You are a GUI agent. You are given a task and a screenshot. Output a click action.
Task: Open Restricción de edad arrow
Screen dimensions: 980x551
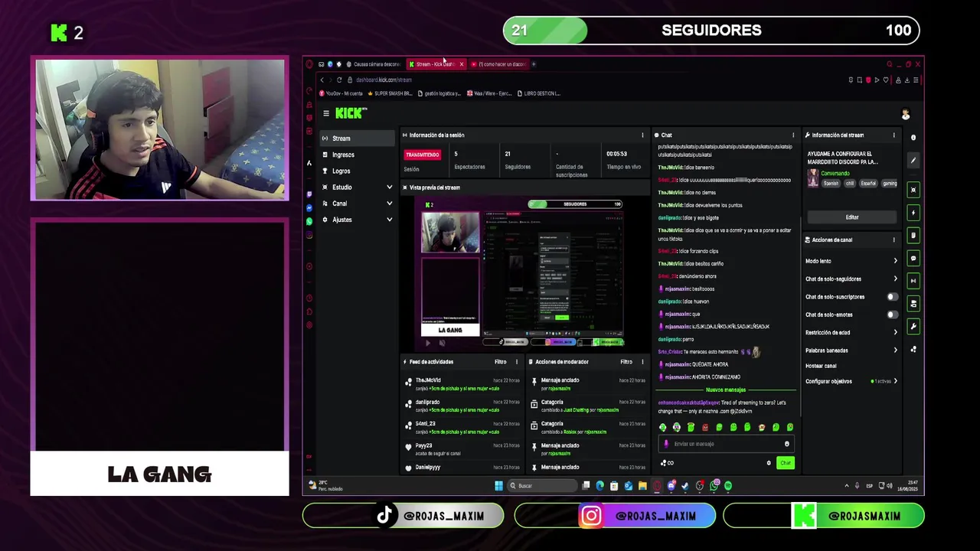[x=895, y=332]
